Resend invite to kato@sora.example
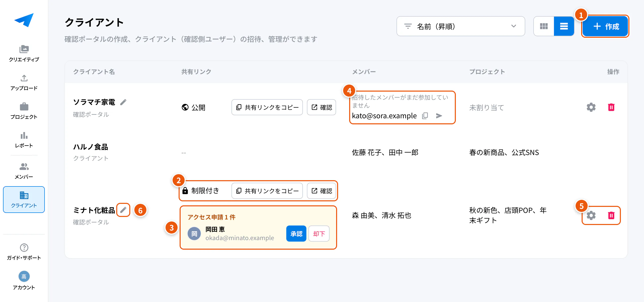This screenshot has width=644, height=302. tap(439, 116)
